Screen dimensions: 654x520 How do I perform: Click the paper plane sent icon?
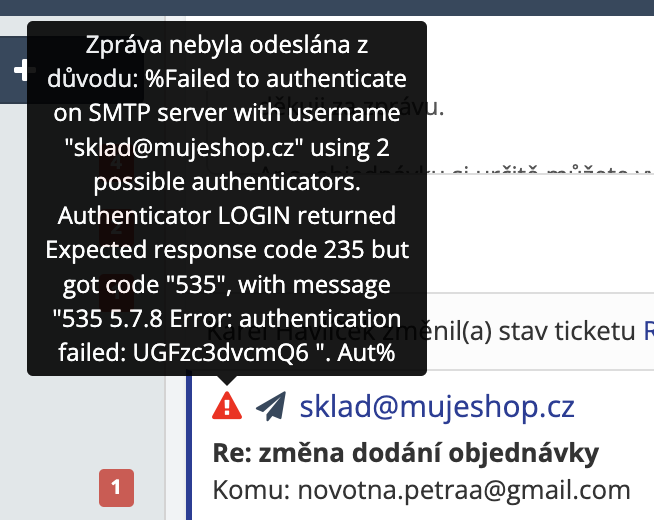(x=270, y=406)
